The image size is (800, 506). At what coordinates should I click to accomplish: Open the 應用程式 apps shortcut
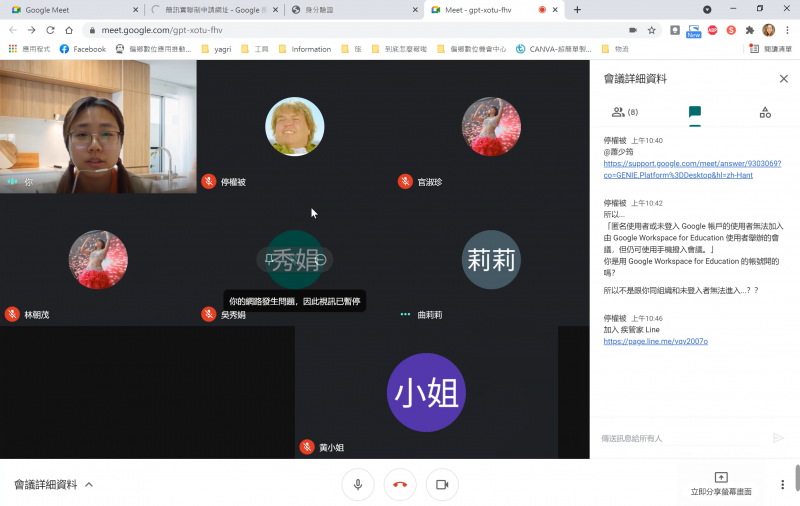pos(29,49)
